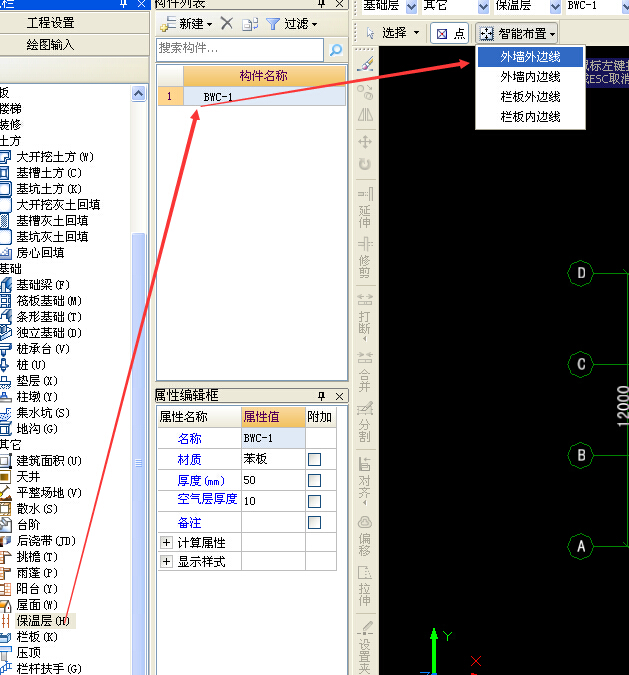The width and height of the screenshot is (629, 675).
Task: Select 外墙内边线 from the menu
Action: pos(530,77)
